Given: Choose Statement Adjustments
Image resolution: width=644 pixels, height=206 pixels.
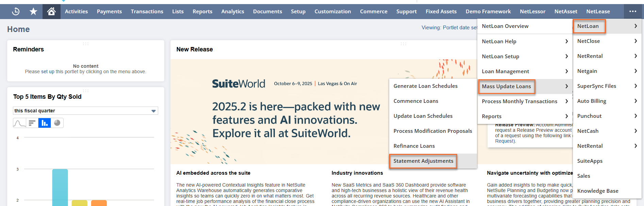Looking at the screenshot, I should (x=433, y=161).
